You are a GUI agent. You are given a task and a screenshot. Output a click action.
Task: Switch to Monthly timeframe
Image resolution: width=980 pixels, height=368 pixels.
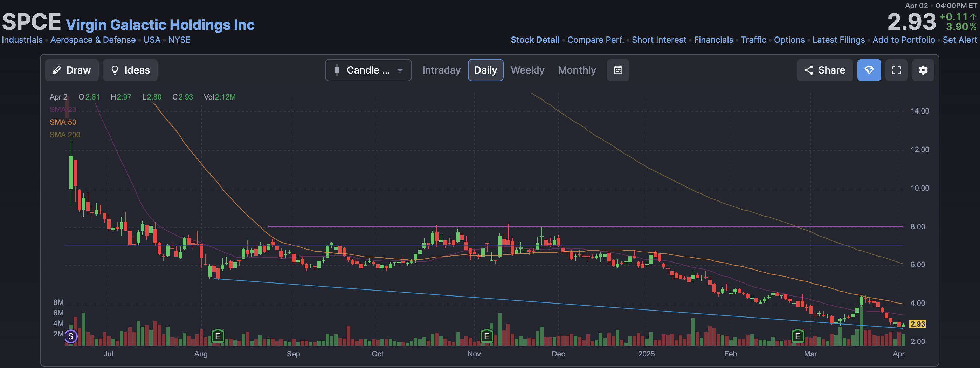577,70
